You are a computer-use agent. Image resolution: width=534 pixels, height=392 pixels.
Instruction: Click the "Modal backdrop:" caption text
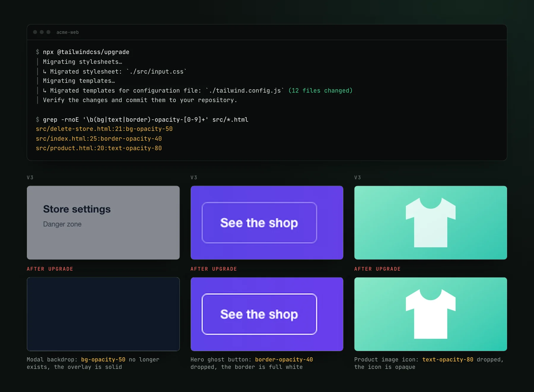(52, 359)
